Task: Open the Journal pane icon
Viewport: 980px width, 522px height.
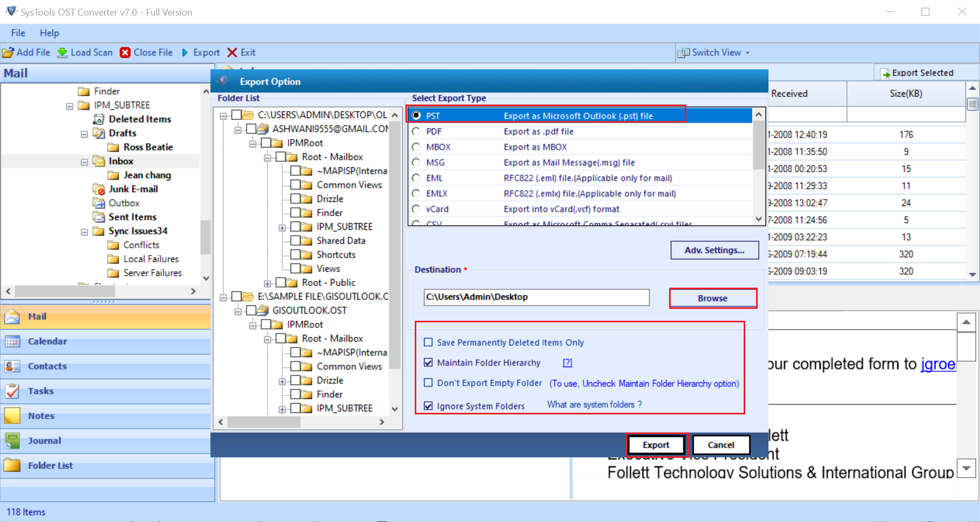Action: pyautogui.click(x=12, y=441)
